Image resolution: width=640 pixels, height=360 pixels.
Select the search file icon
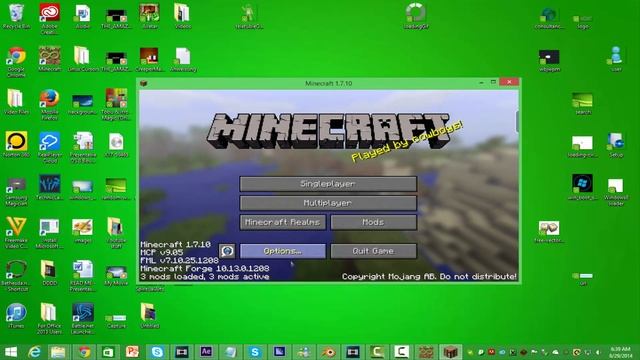(583, 103)
